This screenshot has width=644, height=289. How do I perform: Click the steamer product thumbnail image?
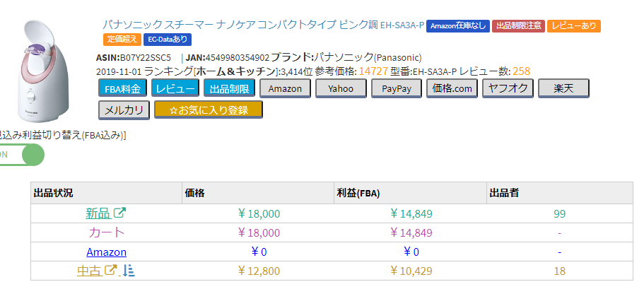tap(44, 71)
